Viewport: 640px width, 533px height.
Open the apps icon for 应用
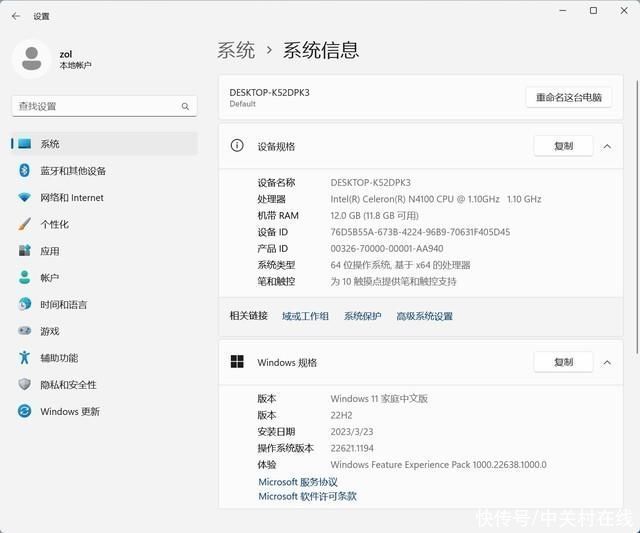(24, 251)
